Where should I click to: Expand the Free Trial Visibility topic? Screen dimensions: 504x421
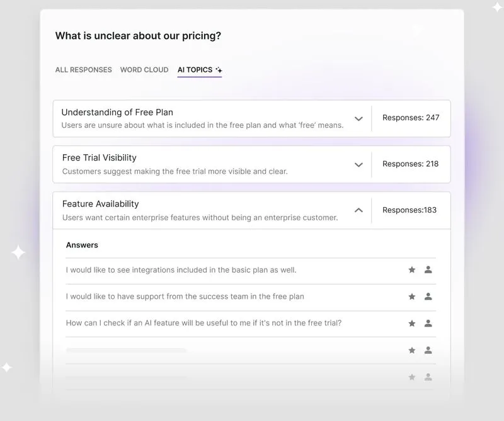(358, 164)
